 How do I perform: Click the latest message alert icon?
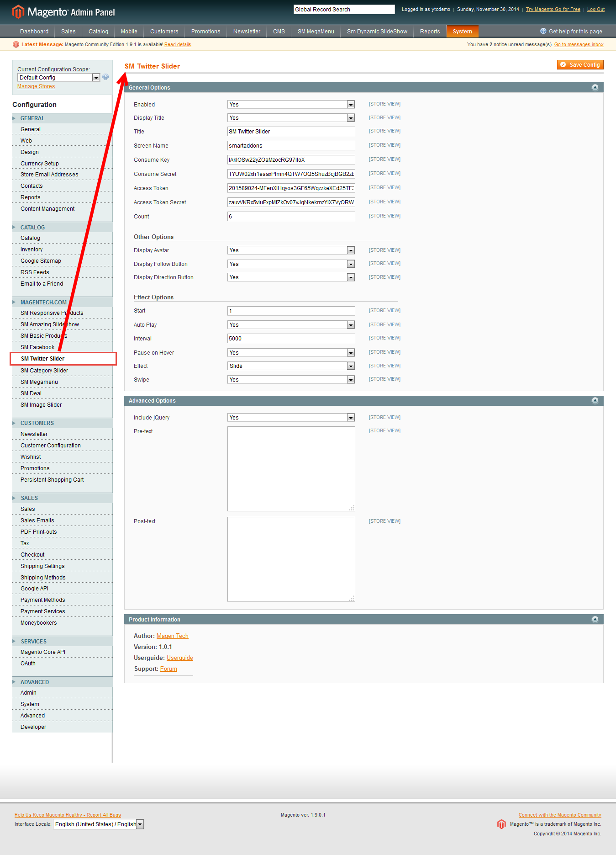[x=16, y=44]
